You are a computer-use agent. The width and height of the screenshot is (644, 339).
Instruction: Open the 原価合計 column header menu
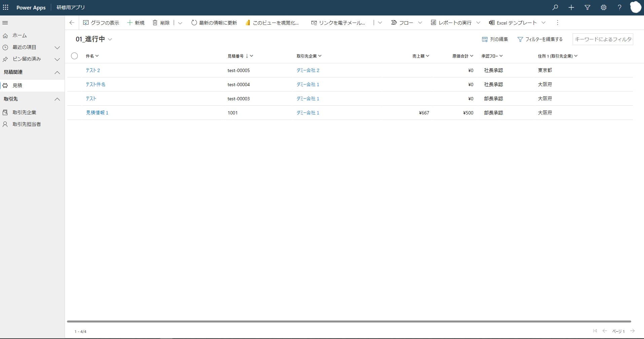click(x=463, y=56)
